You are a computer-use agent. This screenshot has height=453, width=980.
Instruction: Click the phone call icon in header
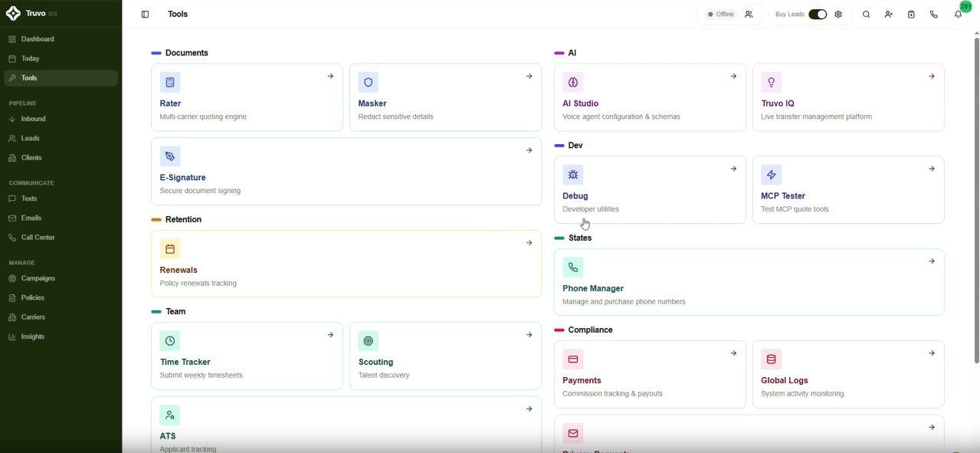(934, 15)
